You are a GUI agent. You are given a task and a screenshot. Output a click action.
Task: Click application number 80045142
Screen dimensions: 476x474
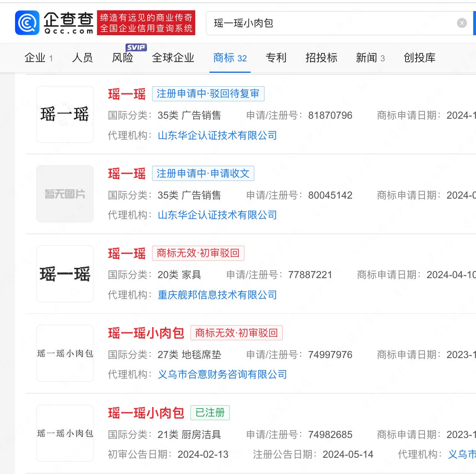(330, 195)
